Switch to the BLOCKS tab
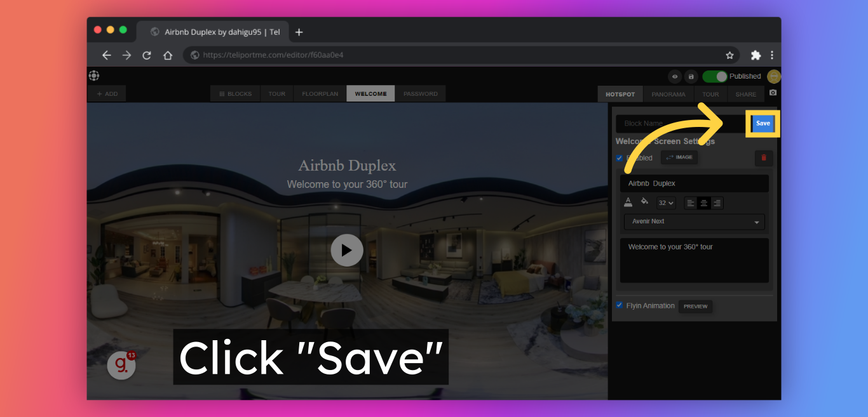Image resolution: width=868 pixels, height=417 pixels. click(235, 94)
